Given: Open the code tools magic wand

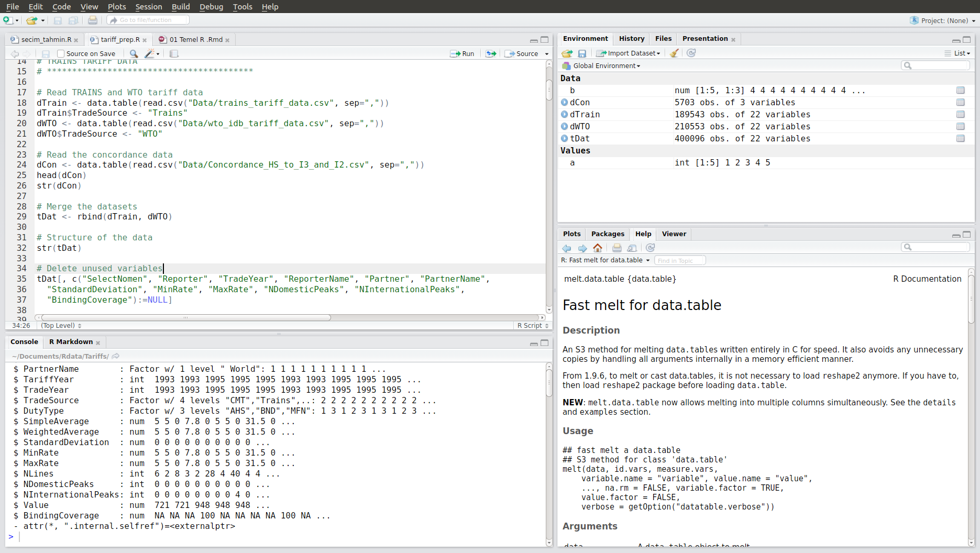Looking at the screenshot, I should (150, 53).
